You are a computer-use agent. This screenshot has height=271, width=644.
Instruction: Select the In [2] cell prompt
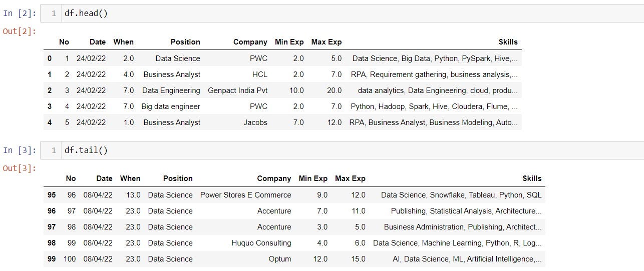click(20, 13)
